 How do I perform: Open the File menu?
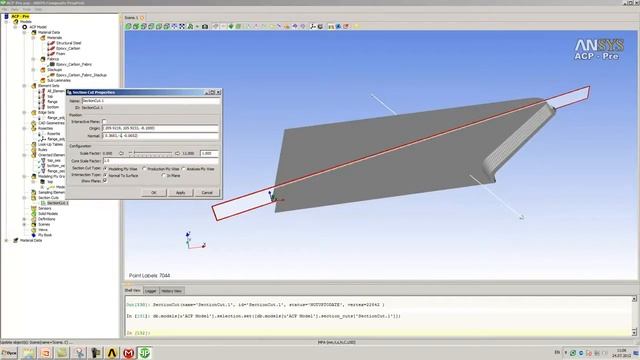pyautogui.click(x=5, y=9)
